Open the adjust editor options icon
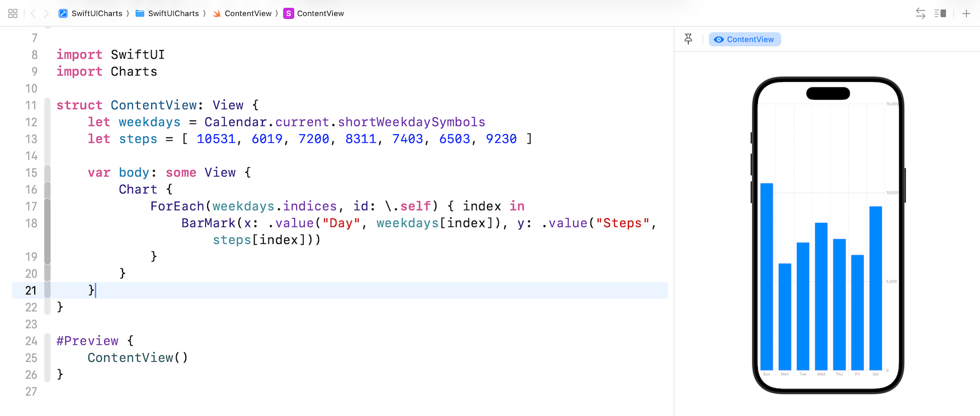Screen dimensions: 980x416 (x=940, y=14)
